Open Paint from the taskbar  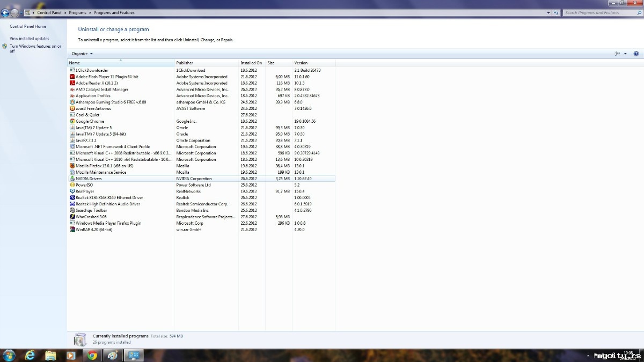(113, 355)
